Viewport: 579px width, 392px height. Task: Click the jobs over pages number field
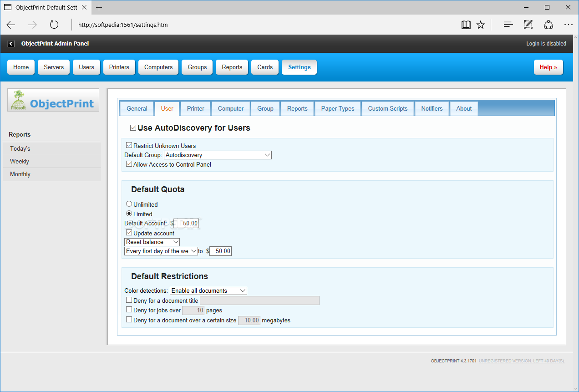(x=193, y=311)
